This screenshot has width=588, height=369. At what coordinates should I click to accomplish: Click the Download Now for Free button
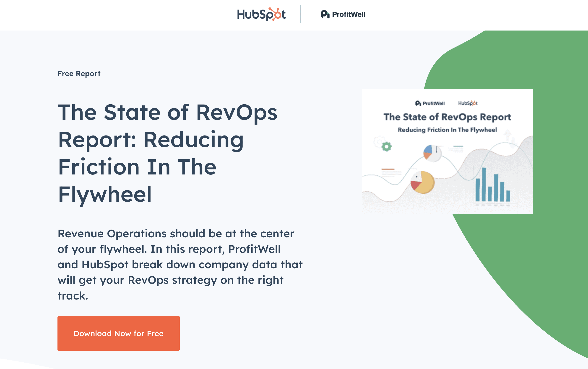[118, 333]
